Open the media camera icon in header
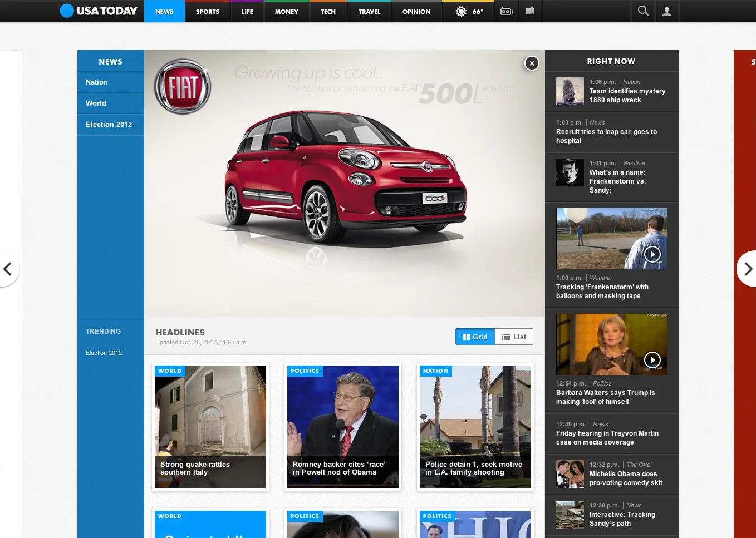This screenshot has width=756, height=538. [507, 11]
